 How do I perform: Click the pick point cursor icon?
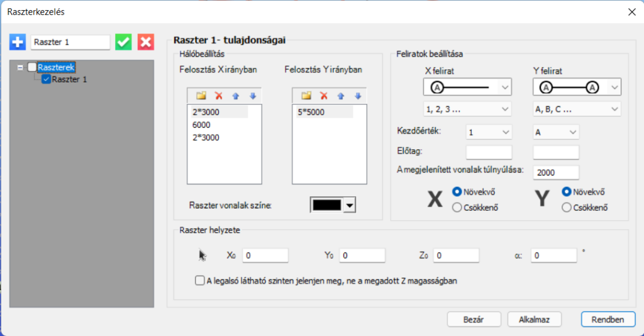click(x=203, y=255)
